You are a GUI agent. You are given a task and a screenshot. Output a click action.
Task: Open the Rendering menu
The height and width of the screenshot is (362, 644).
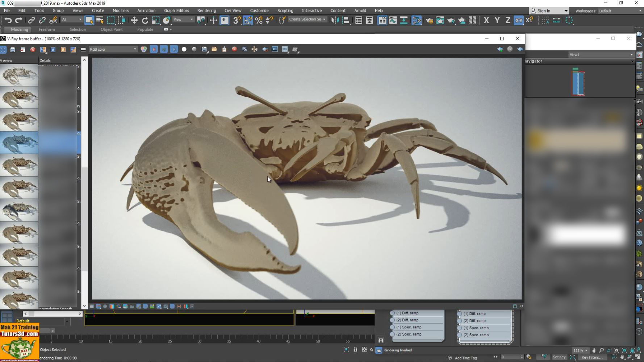206,11
